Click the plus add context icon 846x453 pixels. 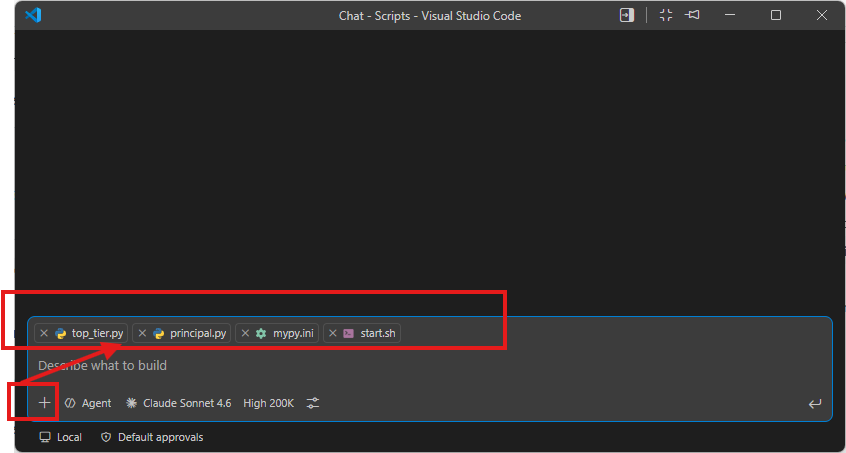click(44, 403)
